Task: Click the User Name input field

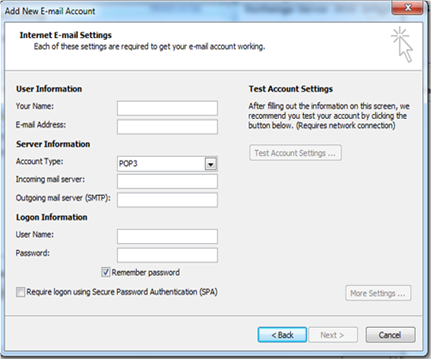Action: 167,236
